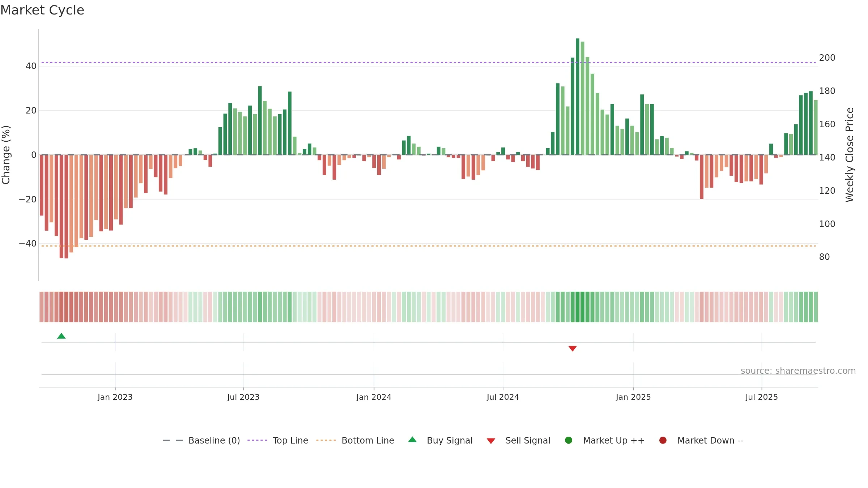Click the purple dotted Top Line on chart

pos(429,63)
